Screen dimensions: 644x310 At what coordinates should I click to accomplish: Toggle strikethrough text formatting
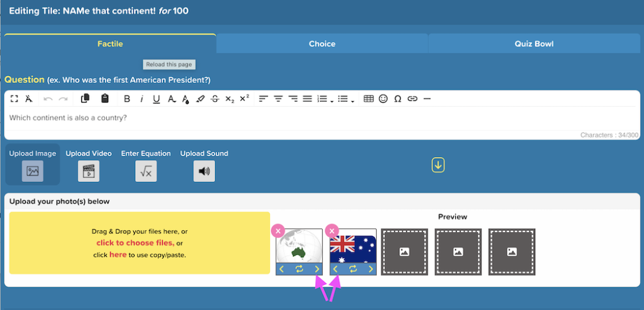coord(215,99)
